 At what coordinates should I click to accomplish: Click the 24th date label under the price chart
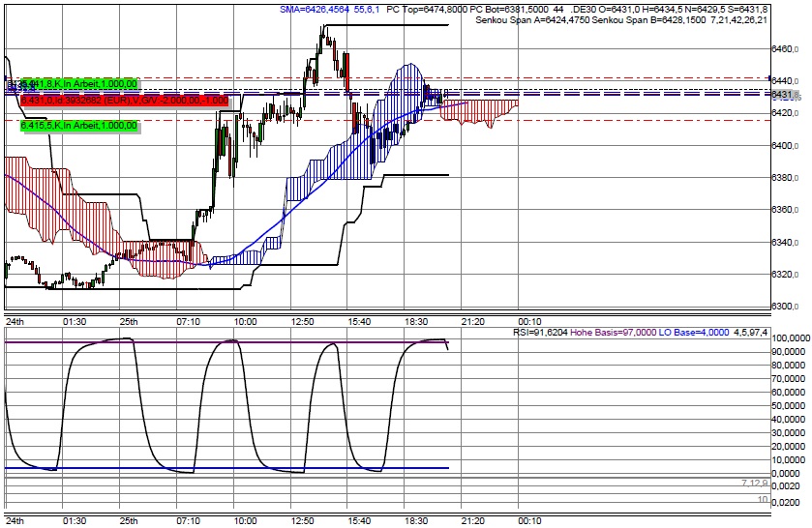tap(15, 321)
